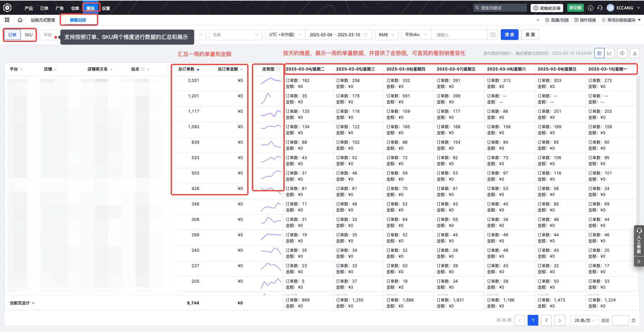
Task: Toggle sort on 总订单数 column
Action: (x=198, y=69)
